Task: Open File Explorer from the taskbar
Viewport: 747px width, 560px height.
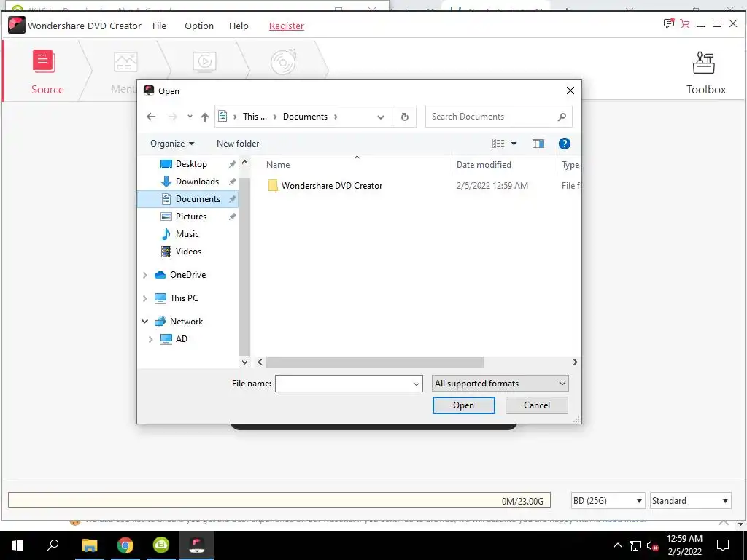Action: 89,545
